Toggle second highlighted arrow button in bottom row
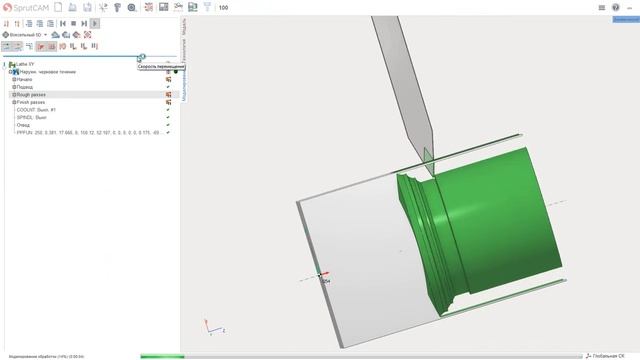 point(17,46)
